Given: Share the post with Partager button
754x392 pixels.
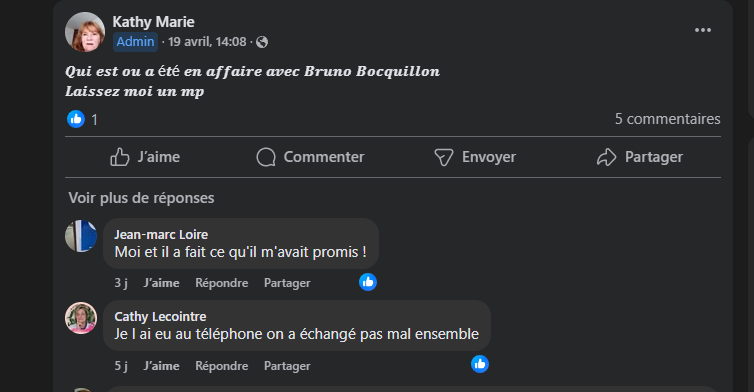Looking at the screenshot, I should coord(640,157).
